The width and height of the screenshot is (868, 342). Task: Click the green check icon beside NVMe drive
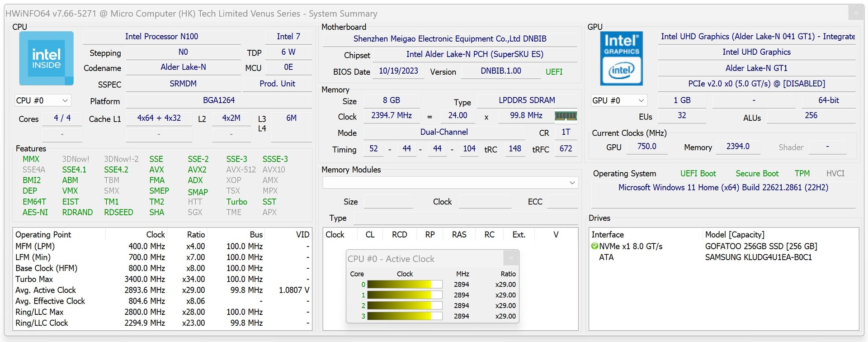594,246
